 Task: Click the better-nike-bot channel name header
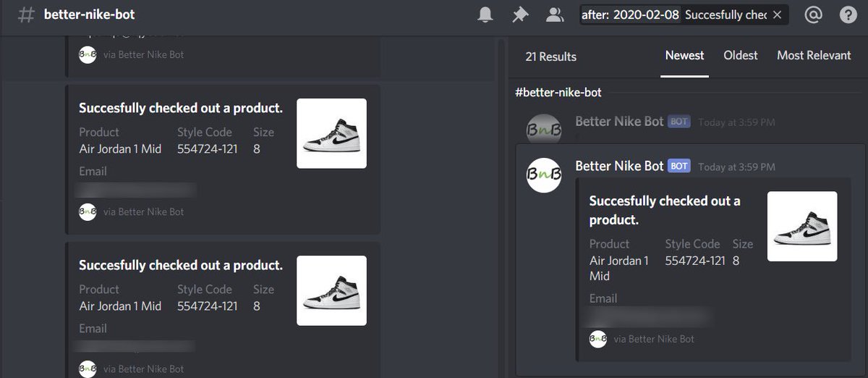point(89,14)
